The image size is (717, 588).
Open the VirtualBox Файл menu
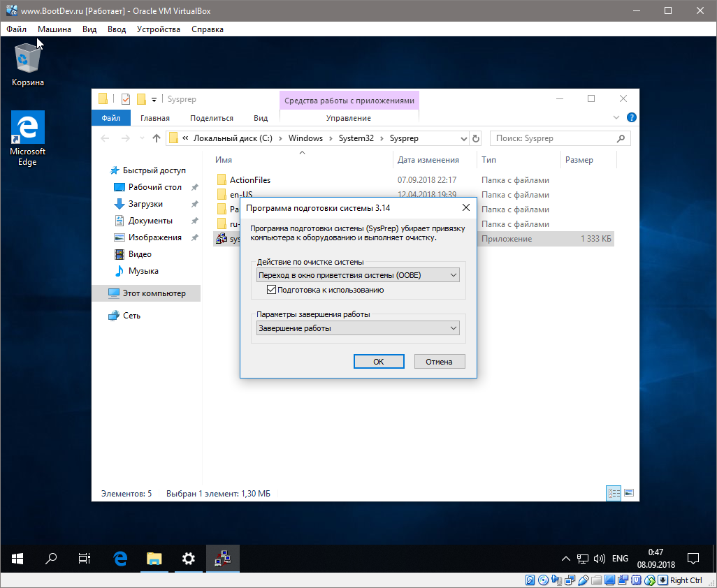17,29
